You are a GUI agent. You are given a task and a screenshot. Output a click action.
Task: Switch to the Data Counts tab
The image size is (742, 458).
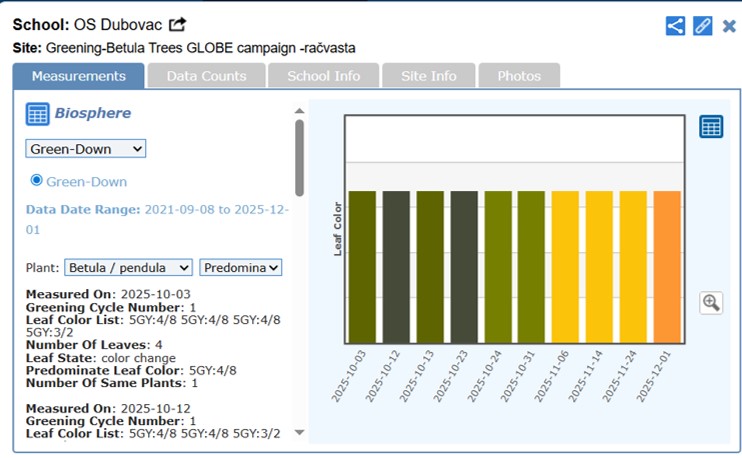(206, 76)
